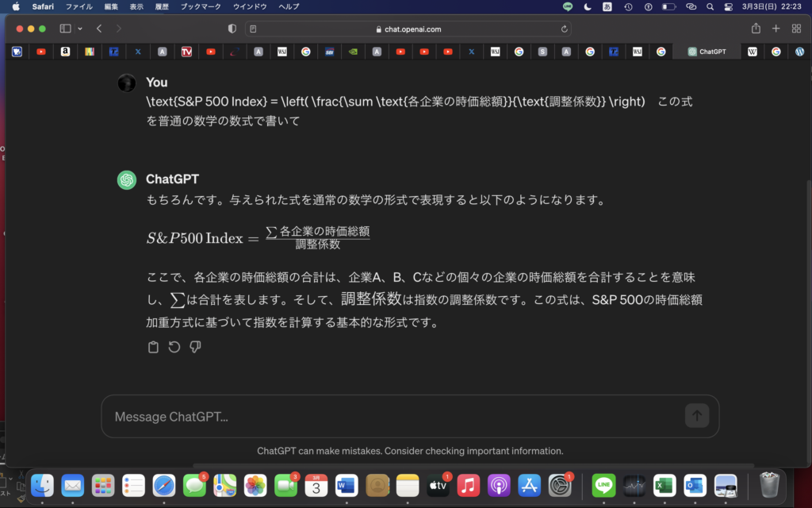
Task: Show the tab overview grid
Action: [796, 29]
